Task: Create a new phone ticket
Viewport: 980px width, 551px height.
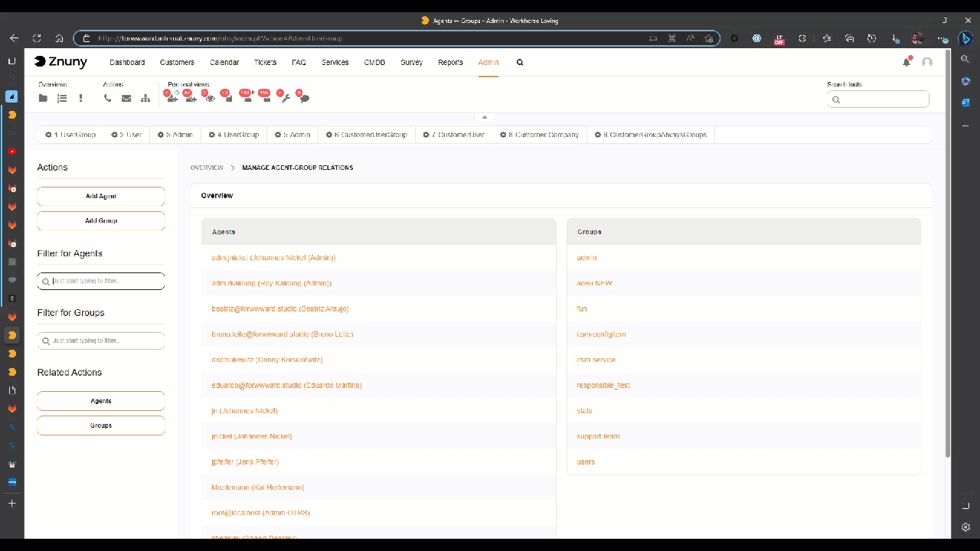Action: (107, 98)
